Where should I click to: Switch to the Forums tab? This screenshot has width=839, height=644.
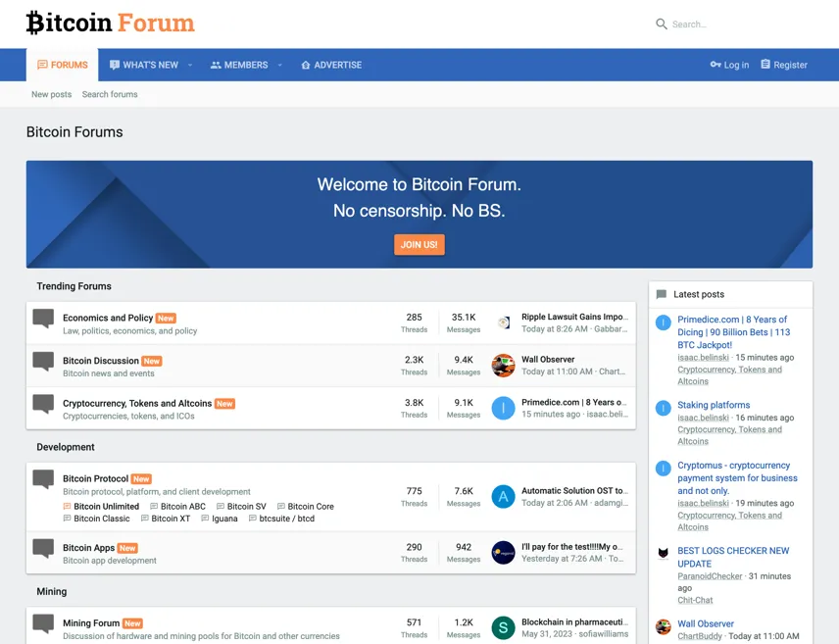[62, 65]
